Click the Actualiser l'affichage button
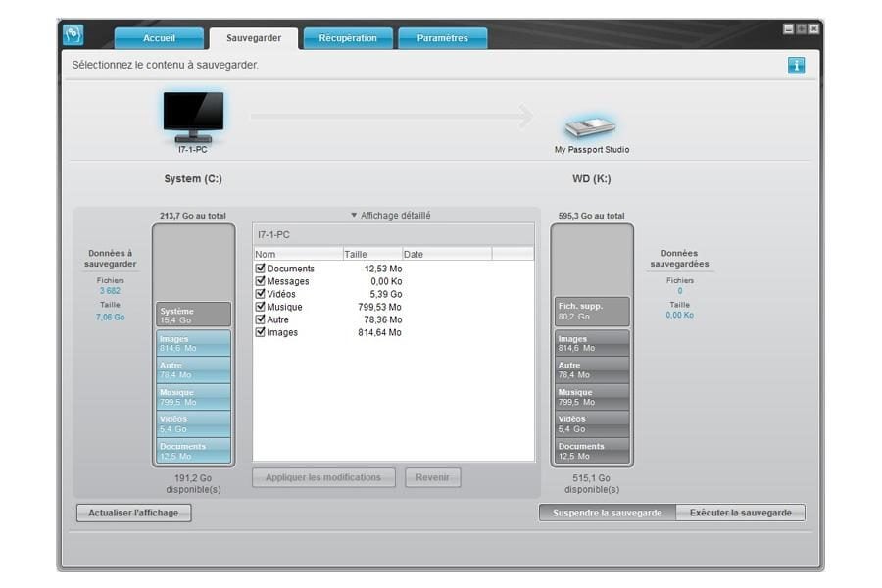 133,513
